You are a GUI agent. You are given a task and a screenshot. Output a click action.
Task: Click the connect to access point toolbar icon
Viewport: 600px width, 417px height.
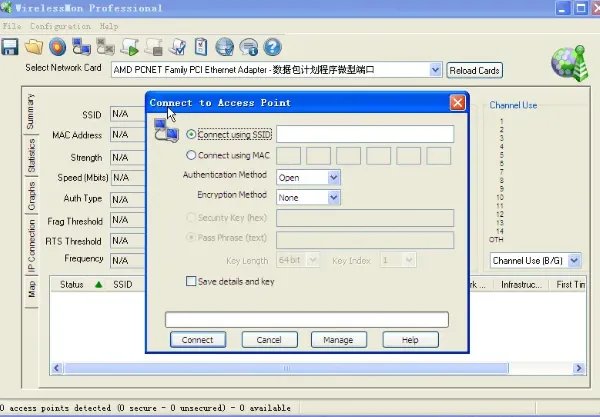pyautogui.click(x=82, y=47)
